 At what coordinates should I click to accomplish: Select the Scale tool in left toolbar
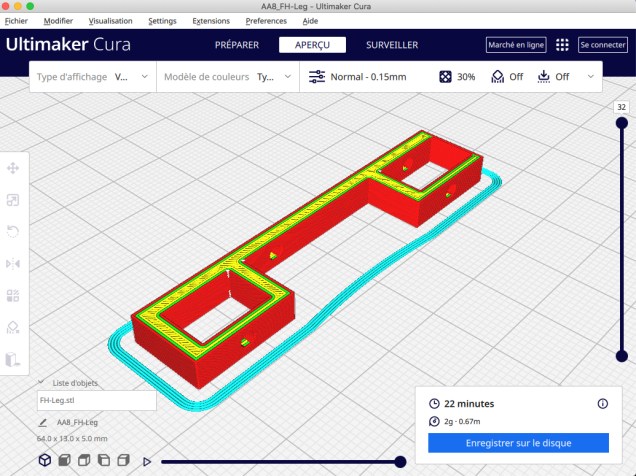[13, 200]
